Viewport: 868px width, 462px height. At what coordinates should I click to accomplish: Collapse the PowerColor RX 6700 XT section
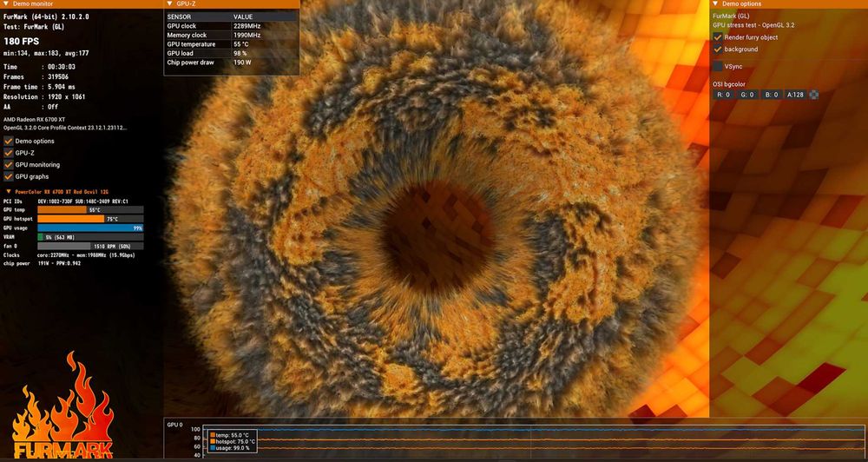(x=9, y=192)
